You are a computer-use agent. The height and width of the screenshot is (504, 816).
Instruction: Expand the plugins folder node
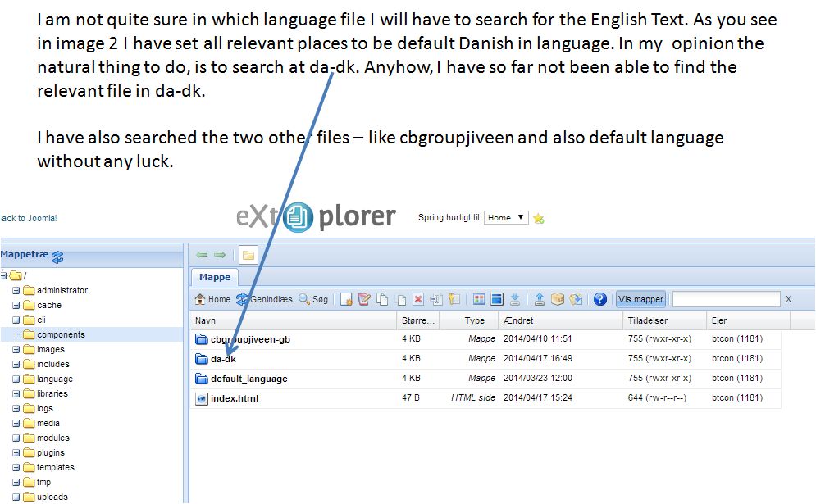pyautogui.click(x=16, y=453)
